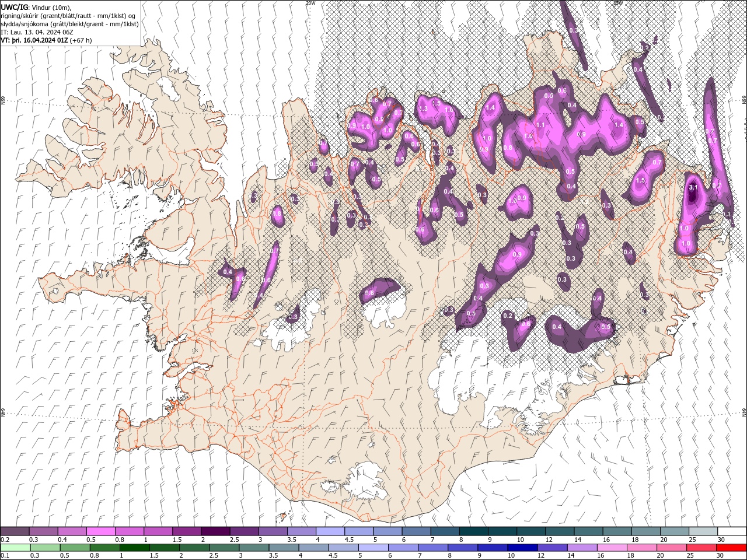Click the bright red swatch ending the rain scale
This screenshot has height=560, width=747.
point(732,548)
